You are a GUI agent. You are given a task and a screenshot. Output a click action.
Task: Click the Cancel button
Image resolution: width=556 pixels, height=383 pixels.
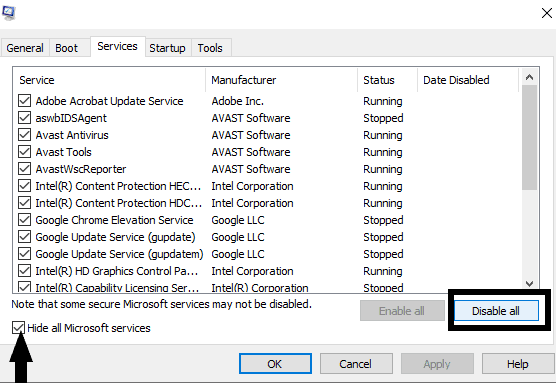pyautogui.click(x=356, y=364)
